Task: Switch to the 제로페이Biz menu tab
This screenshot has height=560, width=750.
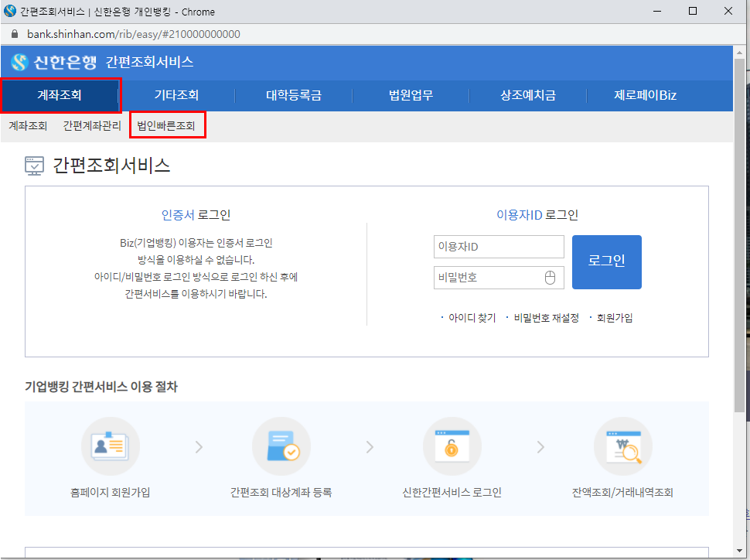Action: (646, 95)
